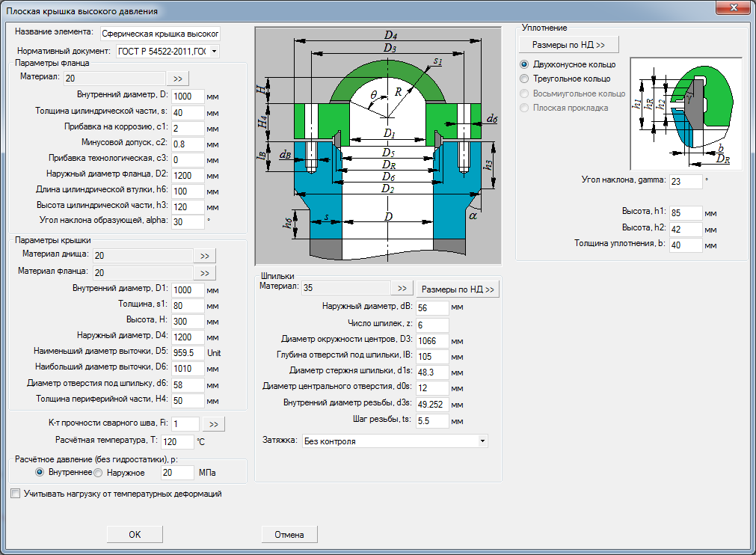The image size is (756, 555).
Task: Close the dialog with the X button
Action: [x=733, y=7]
